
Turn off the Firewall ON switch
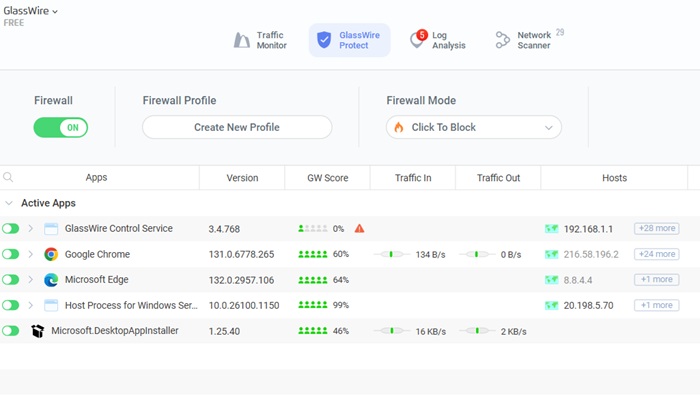tap(61, 128)
